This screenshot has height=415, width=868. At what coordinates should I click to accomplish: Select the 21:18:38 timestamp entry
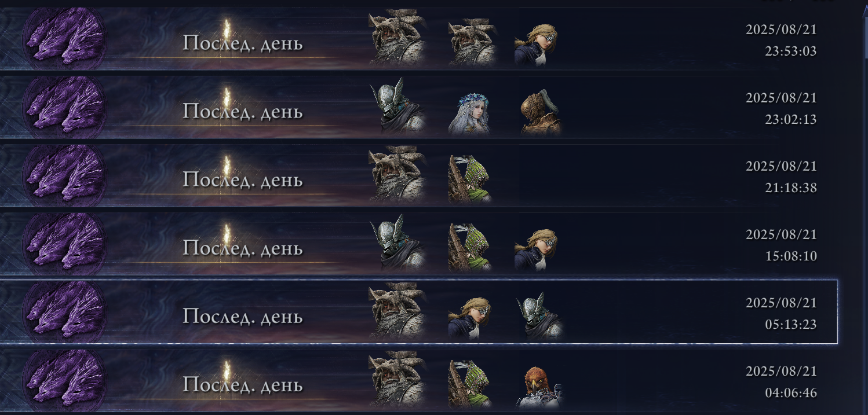coord(781,177)
